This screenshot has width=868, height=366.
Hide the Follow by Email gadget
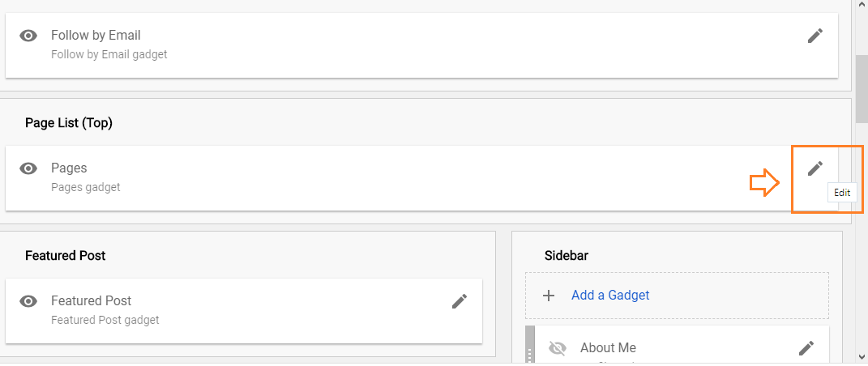[28, 36]
